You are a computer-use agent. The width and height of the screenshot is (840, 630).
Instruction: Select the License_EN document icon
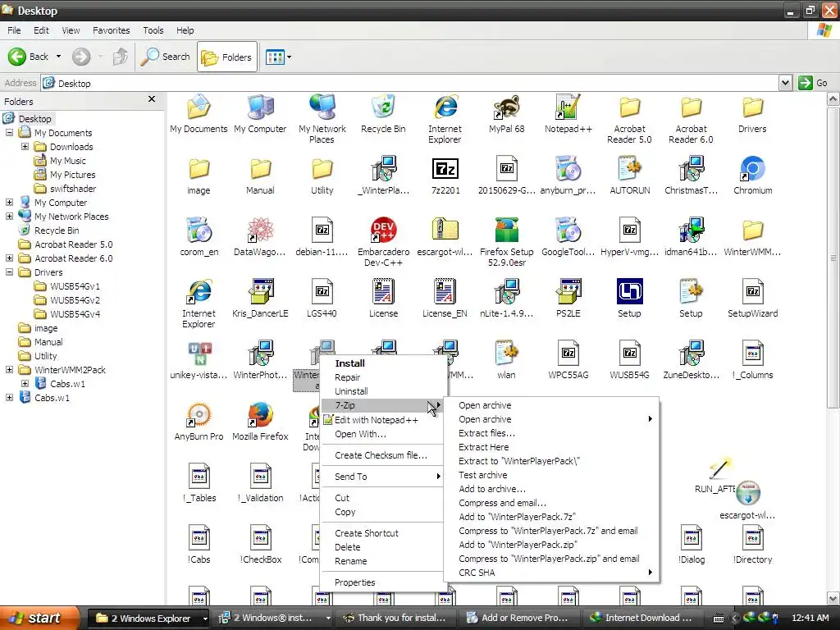point(445,292)
